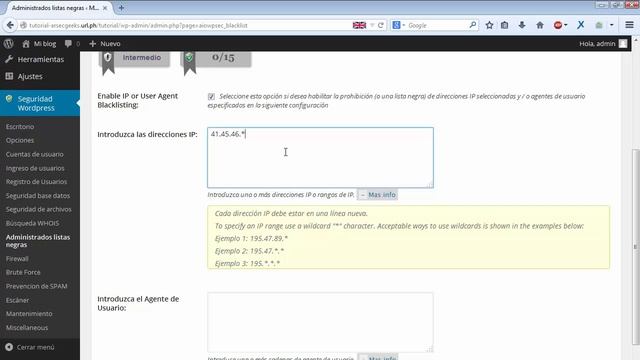This screenshot has height=360, width=640.
Task: Open search engine selector dropdown
Action: point(398,25)
